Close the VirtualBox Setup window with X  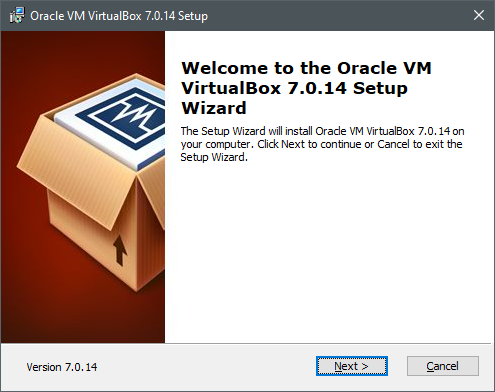click(479, 15)
